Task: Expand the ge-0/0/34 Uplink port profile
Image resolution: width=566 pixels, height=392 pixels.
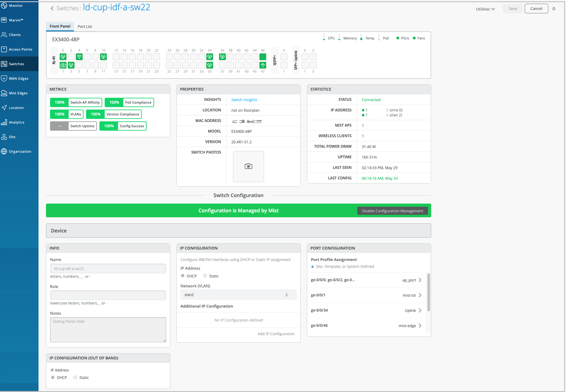Action: pos(420,310)
